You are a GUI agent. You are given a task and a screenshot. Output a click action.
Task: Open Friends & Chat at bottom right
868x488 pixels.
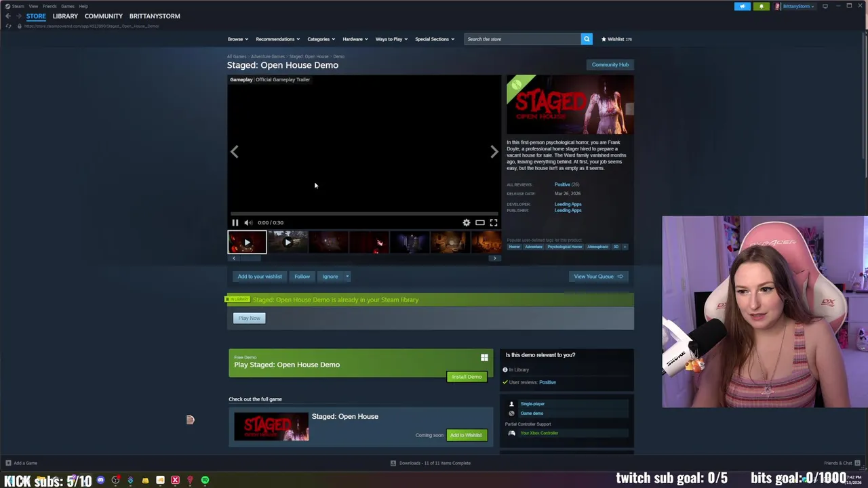pos(842,463)
